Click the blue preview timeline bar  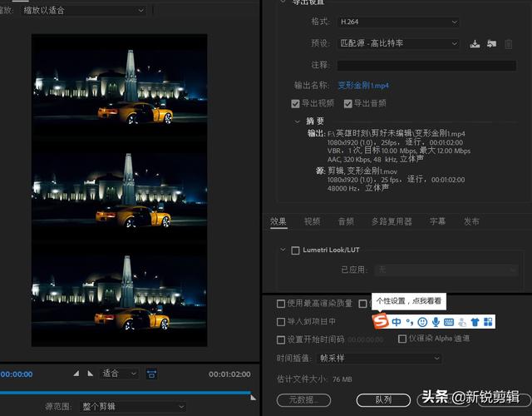click(126, 393)
